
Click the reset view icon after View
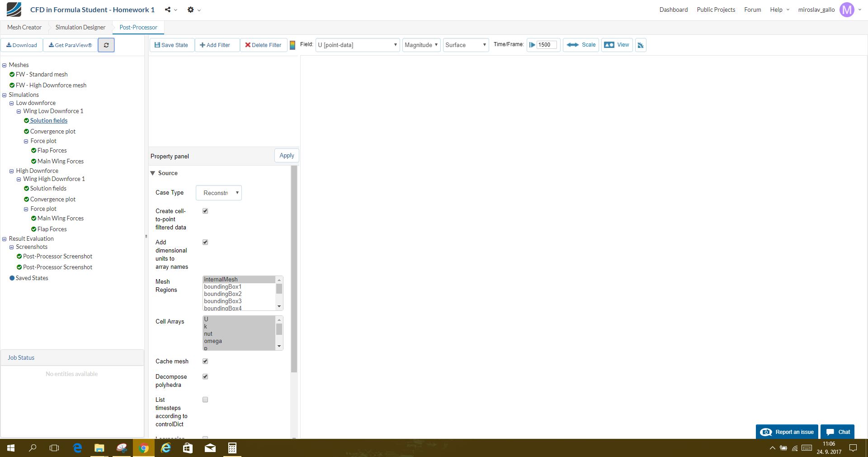pyautogui.click(x=641, y=45)
